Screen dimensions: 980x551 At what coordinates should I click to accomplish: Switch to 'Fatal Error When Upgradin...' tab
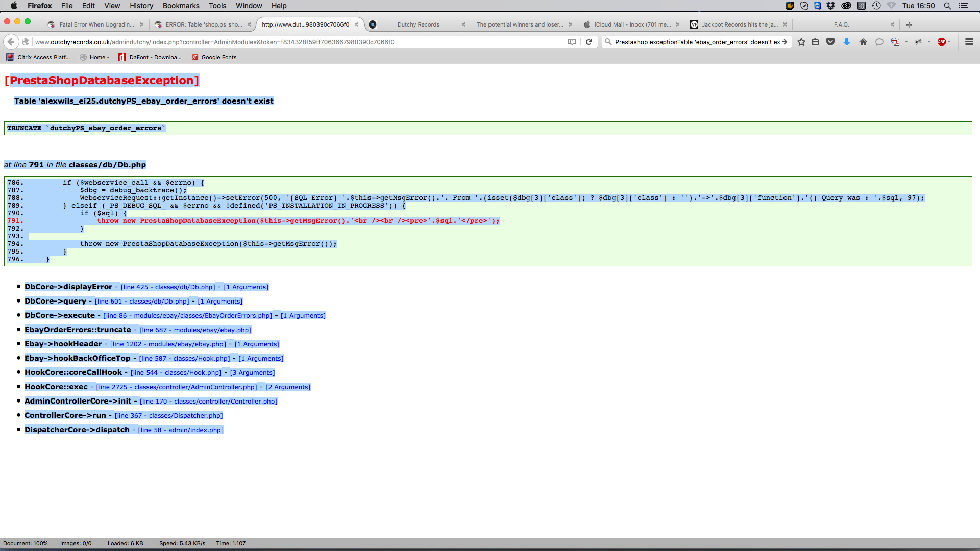(x=95, y=24)
